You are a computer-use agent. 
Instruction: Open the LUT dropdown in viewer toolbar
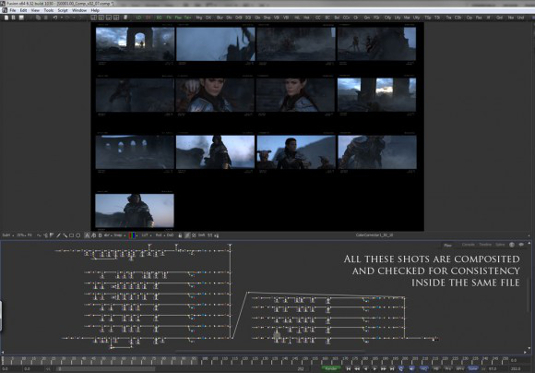click(146, 235)
